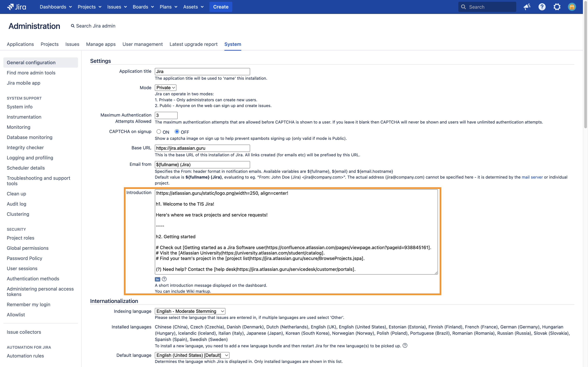588x367 pixels.
Task: Open the Mode dropdown set to Private
Action: (x=166, y=88)
